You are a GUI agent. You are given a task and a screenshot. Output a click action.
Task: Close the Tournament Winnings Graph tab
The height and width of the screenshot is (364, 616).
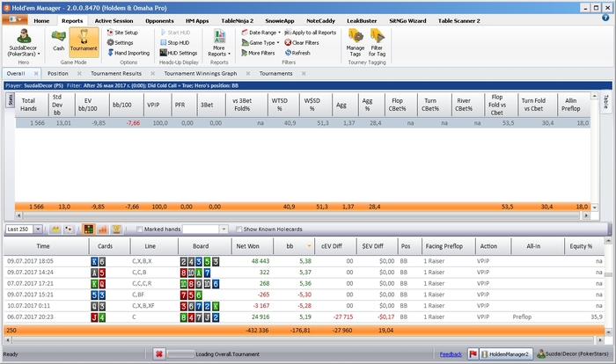coord(248,74)
